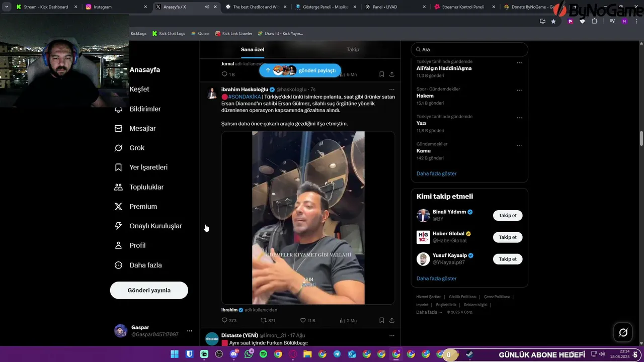Click the gönderi paylaştı new posts pill
644x362 pixels.
pyautogui.click(x=300, y=70)
